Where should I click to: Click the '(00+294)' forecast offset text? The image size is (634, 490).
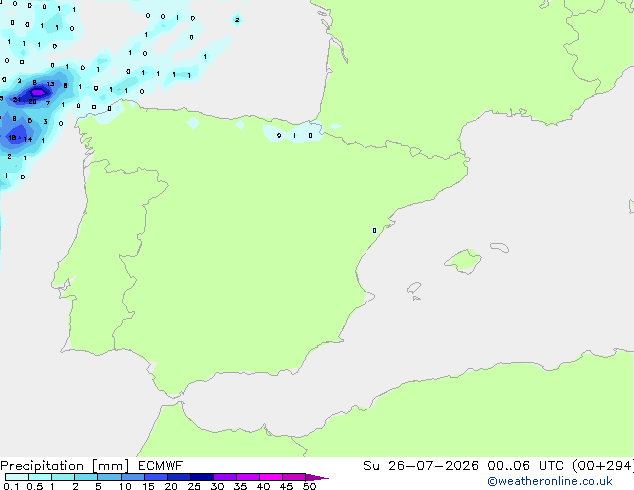coord(602,466)
